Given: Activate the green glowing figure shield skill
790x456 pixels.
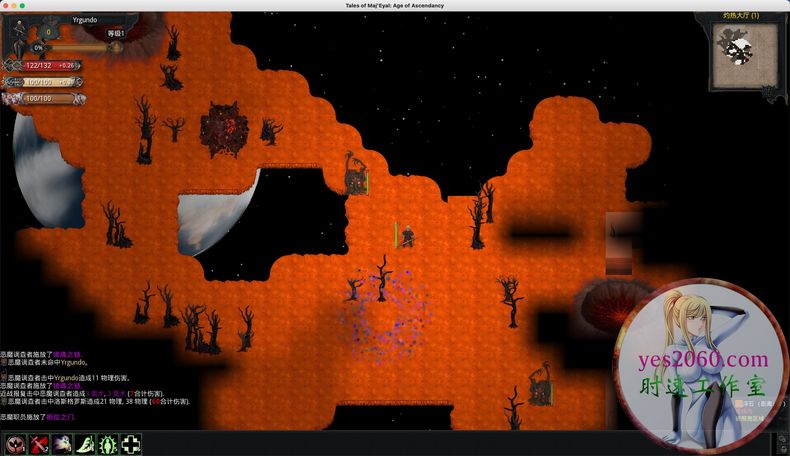Looking at the screenshot, I should click(x=108, y=444).
